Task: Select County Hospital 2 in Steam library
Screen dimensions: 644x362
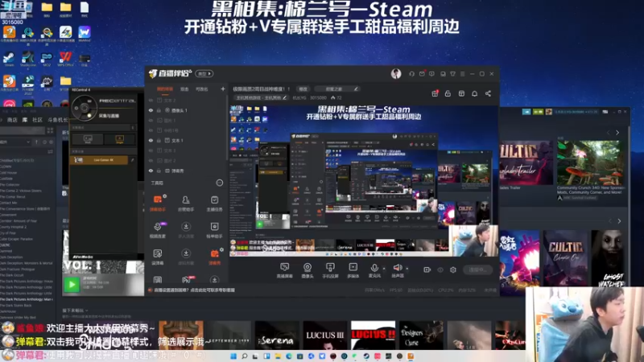Action: click(14, 227)
